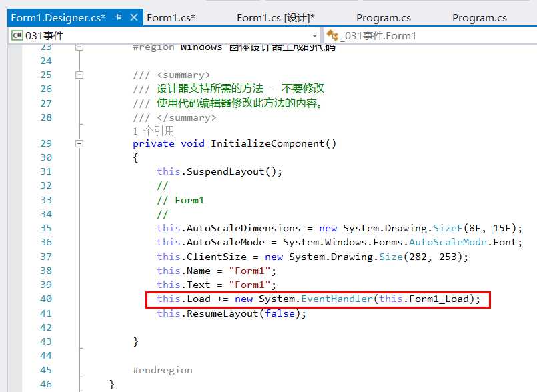Viewport: 537px width, 392px height.
Task: Switch to the Form1.cs* tab
Action: coord(171,17)
